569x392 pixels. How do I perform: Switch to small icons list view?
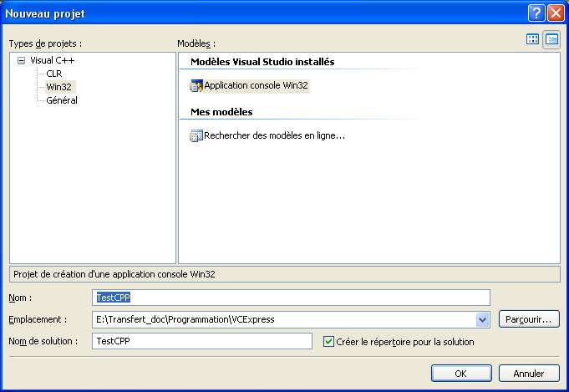pyautogui.click(x=551, y=39)
